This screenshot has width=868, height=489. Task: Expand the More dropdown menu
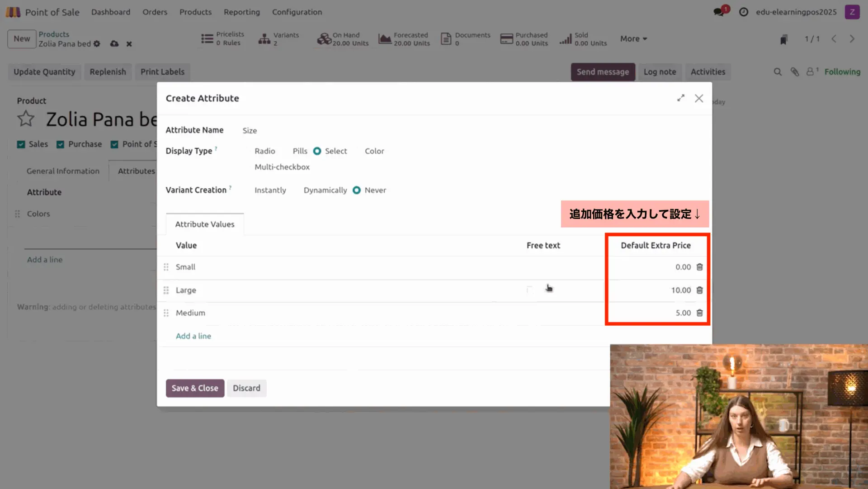coord(633,39)
